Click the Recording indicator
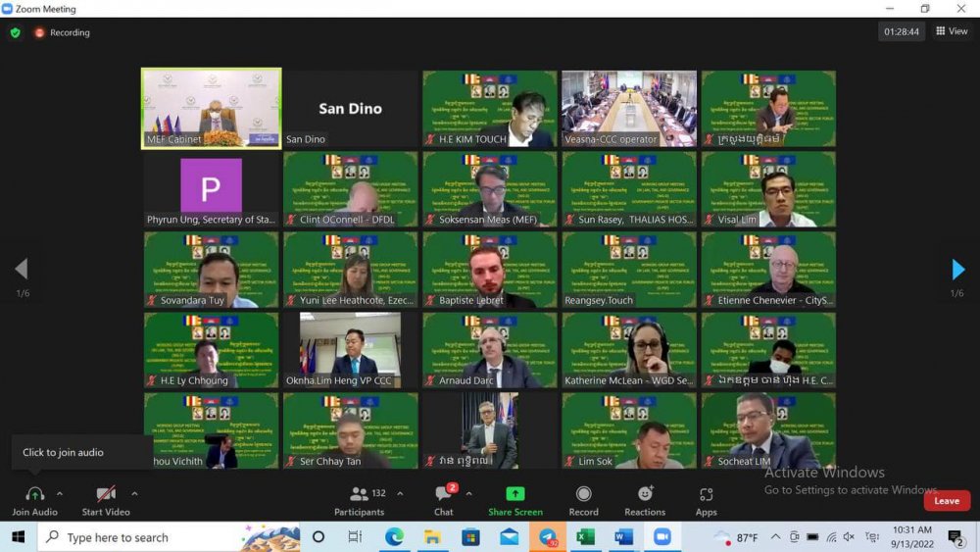This screenshot has height=552, width=980. tap(62, 32)
